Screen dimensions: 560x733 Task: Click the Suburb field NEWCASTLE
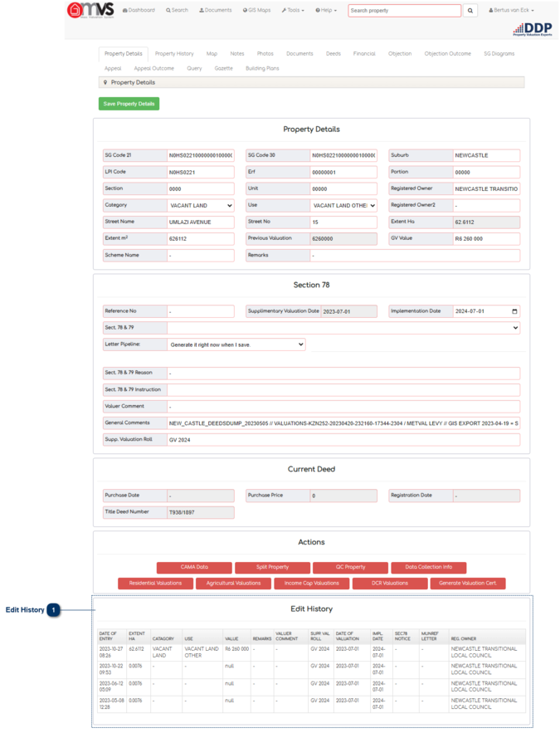point(487,155)
